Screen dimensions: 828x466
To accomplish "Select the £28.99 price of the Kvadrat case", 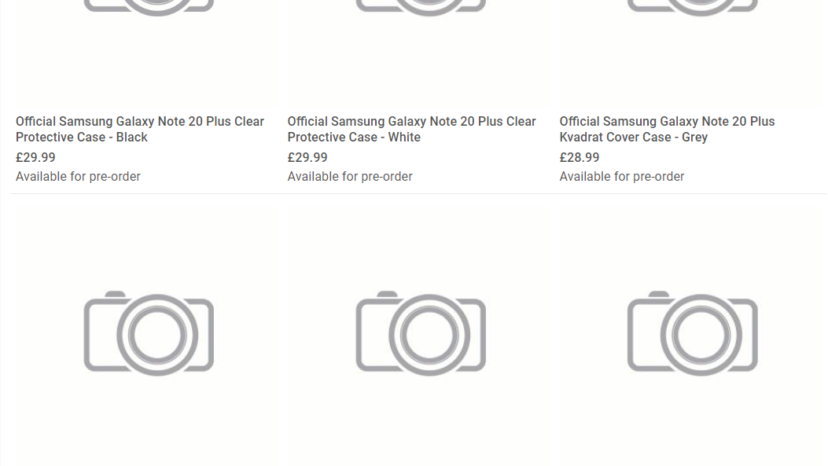I will [580, 157].
